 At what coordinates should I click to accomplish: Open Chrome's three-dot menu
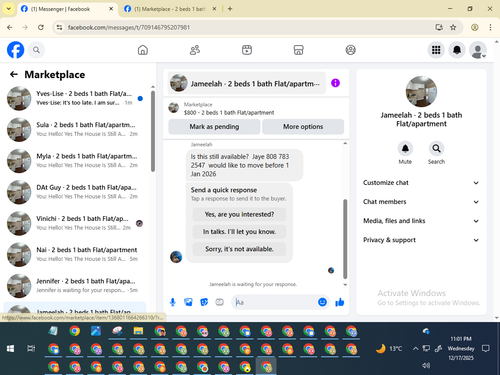coord(490,27)
